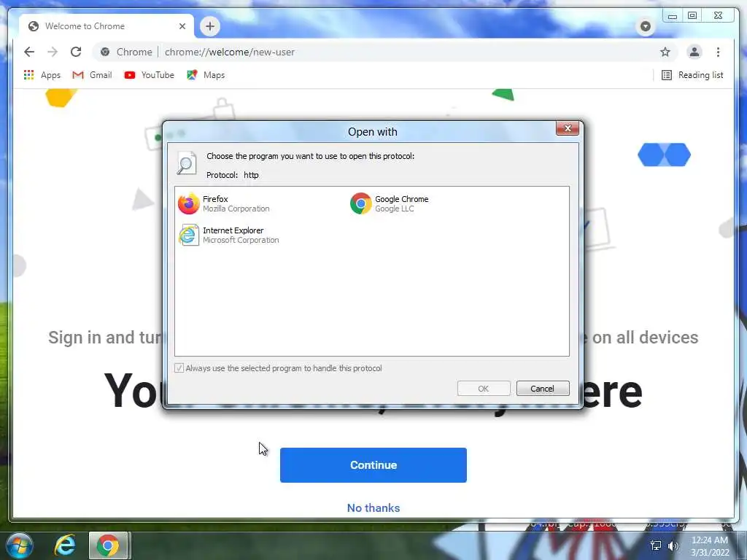This screenshot has width=747, height=560.
Task: Open the volume speaker tray icon
Action: click(673, 545)
